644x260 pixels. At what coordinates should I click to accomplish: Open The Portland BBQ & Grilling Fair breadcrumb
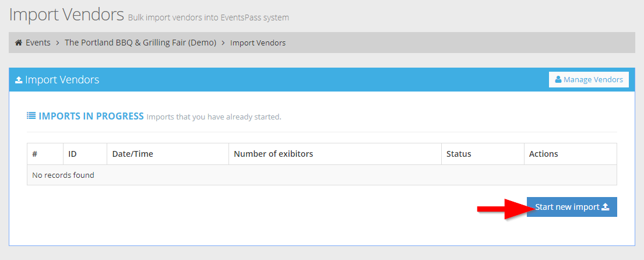[x=140, y=43]
